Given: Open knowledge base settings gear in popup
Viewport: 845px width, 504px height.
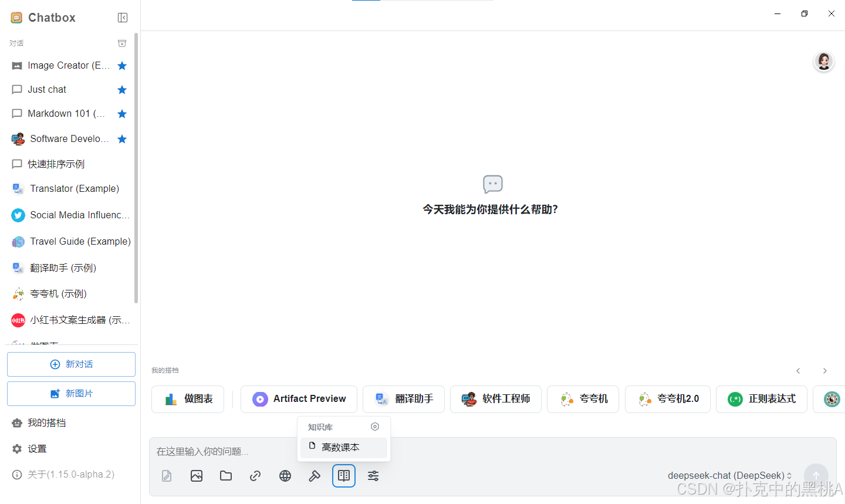Looking at the screenshot, I should pos(375,427).
